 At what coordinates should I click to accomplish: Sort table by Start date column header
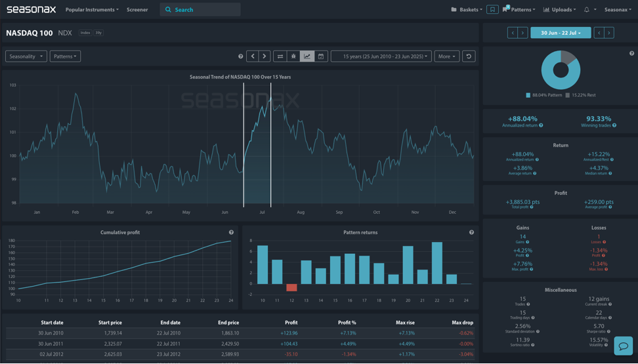52,323
